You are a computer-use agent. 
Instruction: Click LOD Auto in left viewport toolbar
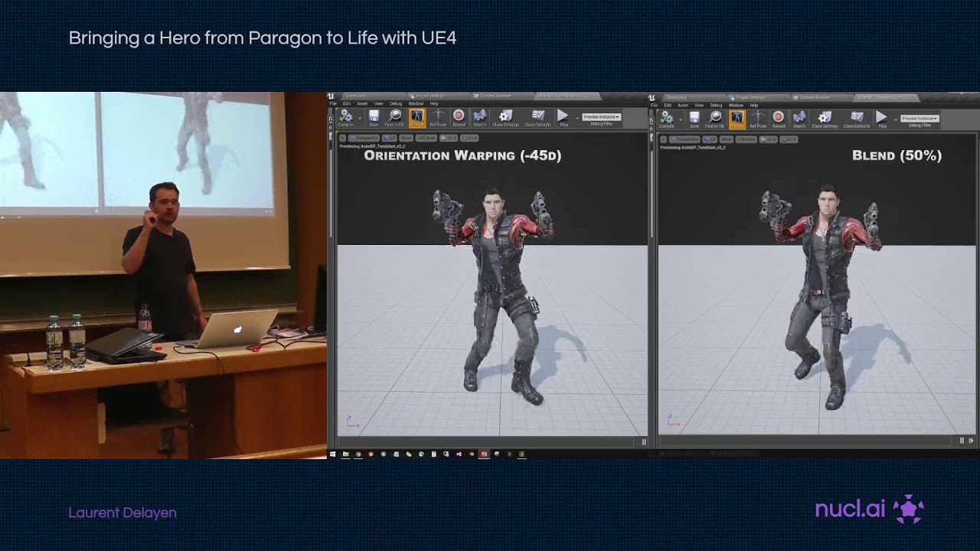(x=426, y=138)
